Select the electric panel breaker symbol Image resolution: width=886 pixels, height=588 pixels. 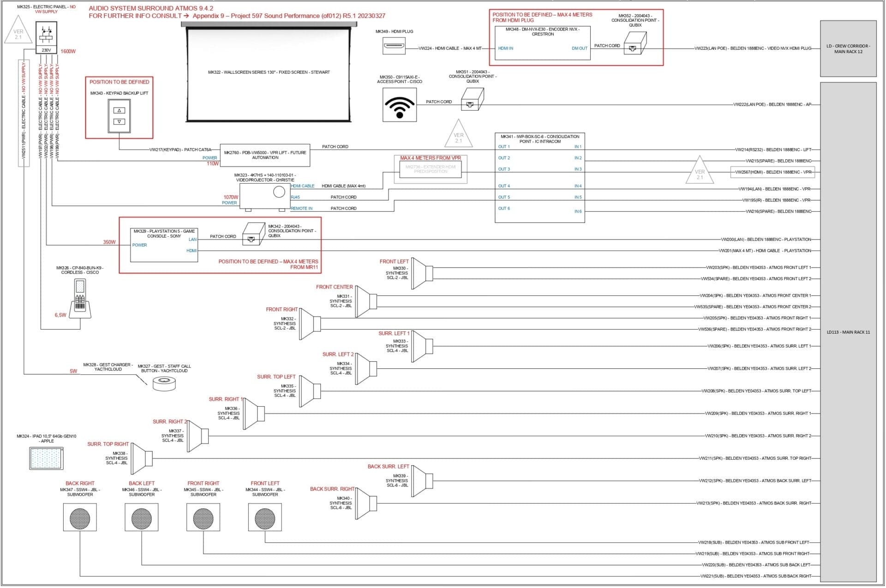pos(46,35)
